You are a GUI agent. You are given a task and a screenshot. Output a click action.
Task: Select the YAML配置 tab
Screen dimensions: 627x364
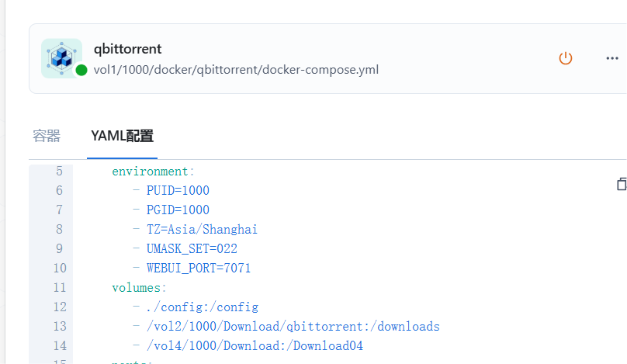(122, 136)
